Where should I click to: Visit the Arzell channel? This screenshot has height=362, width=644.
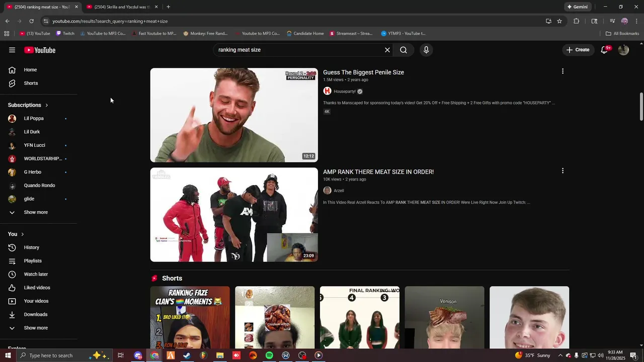(x=339, y=191)
